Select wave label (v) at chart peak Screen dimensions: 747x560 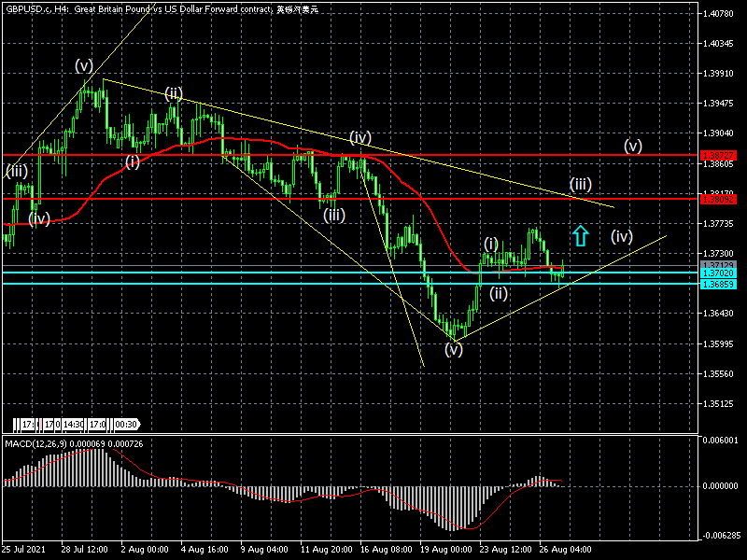tap(84, 66)
